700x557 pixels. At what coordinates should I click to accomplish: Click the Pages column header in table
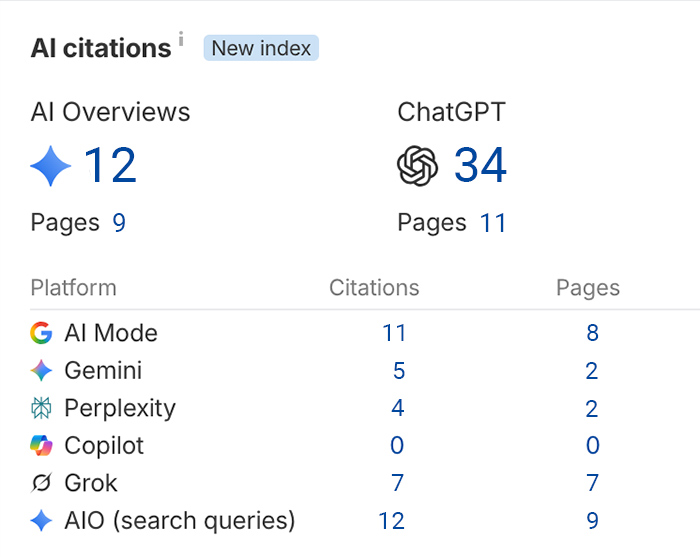588,288
